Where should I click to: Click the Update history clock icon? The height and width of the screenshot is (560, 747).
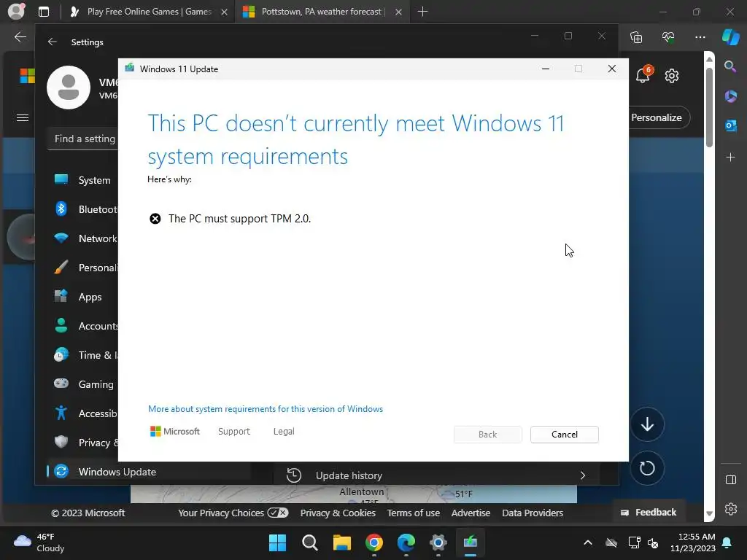pos(294,475)
